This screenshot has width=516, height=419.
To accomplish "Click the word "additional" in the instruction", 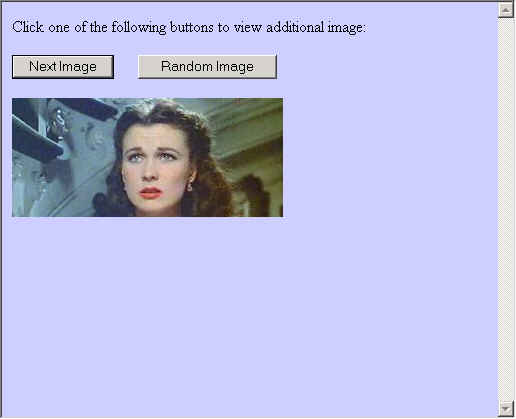I will pos(295,27).
